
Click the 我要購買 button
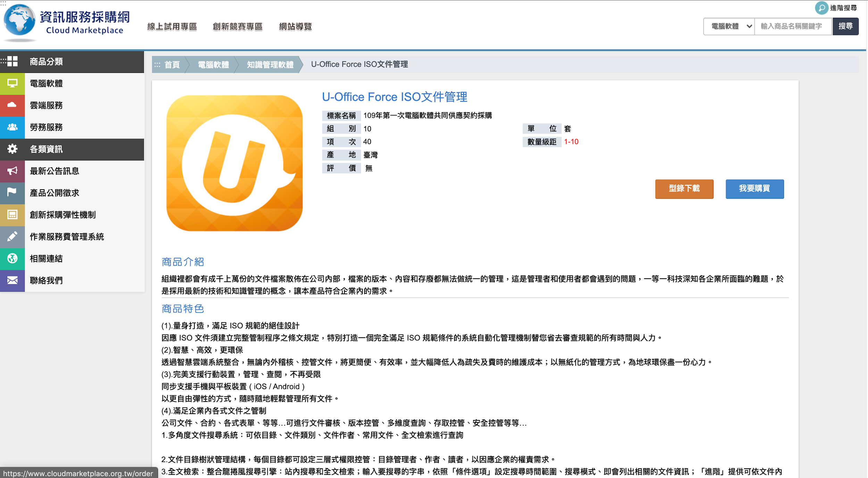754,189
